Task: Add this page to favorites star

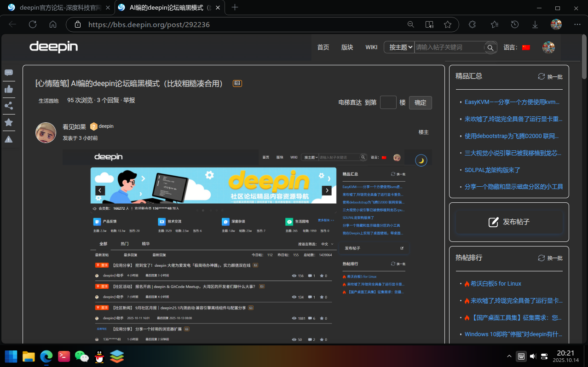Action: pos(448,24)
